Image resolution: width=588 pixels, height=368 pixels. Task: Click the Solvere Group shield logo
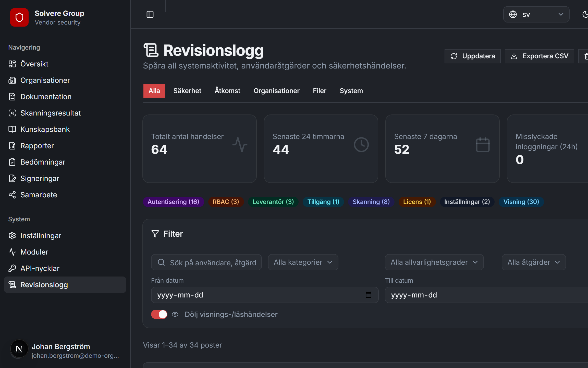tap(19, 17)
